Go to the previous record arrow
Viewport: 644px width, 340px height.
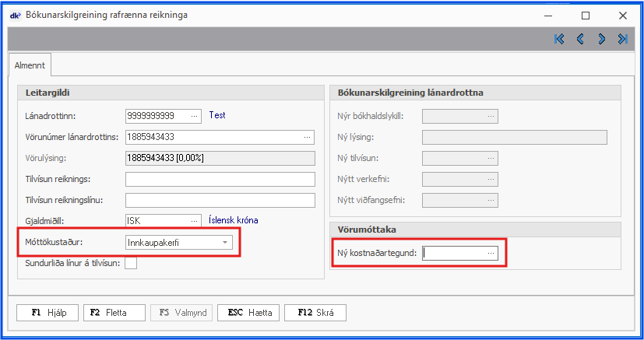[x=580, y=39]
